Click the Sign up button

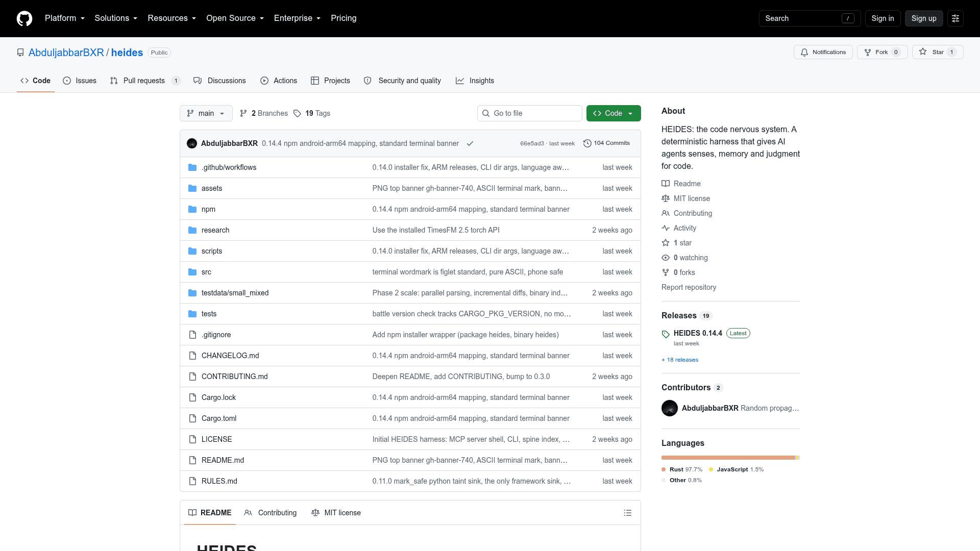tap(924, 18)
